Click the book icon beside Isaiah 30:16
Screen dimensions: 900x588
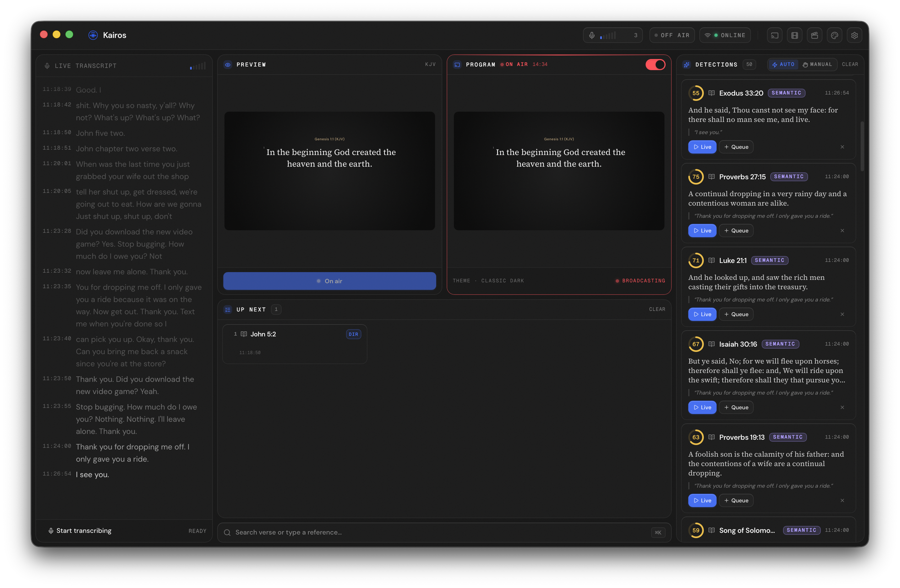[x=711, y=344]
